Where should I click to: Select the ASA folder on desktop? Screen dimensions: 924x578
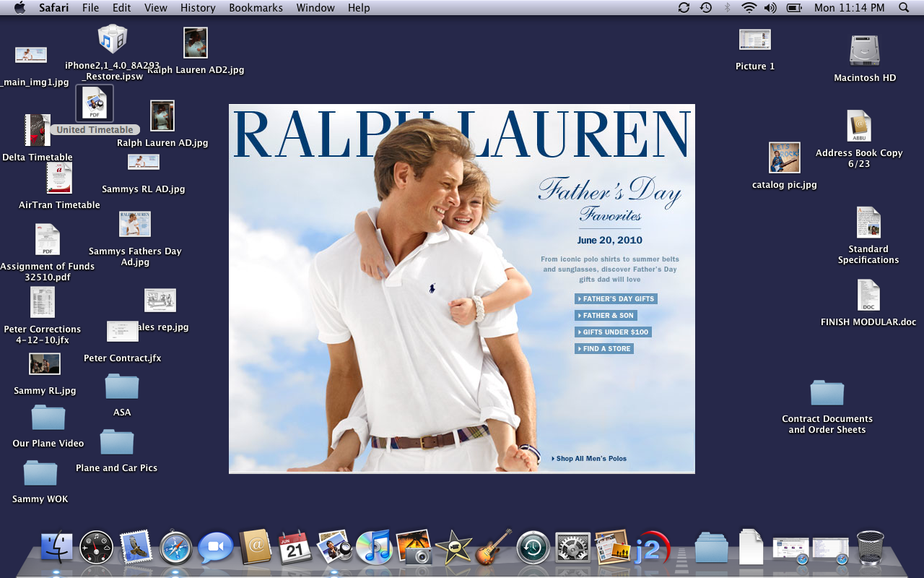pos(122,387)
